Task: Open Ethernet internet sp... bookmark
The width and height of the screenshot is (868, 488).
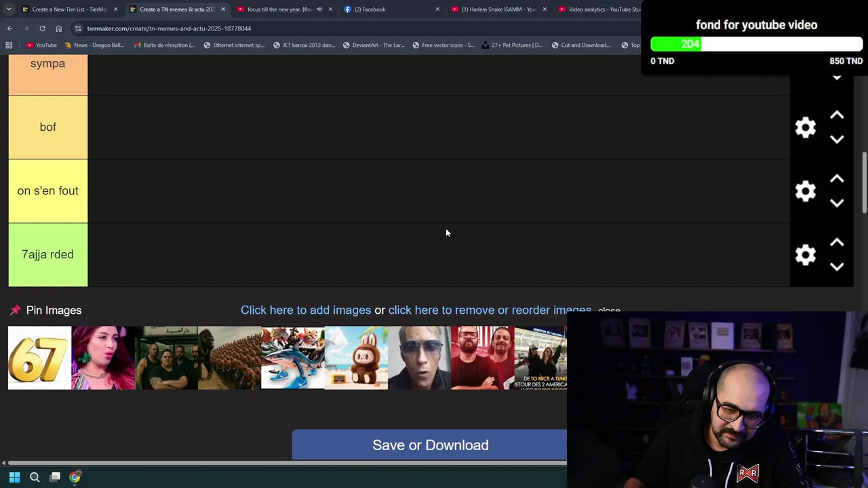Action: [x=234, y=45]
